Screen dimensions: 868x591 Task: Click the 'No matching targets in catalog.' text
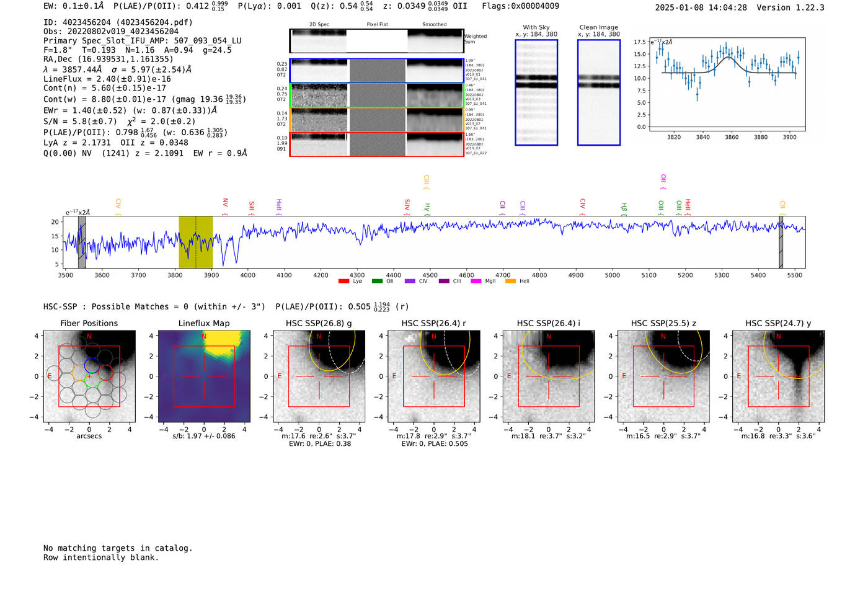pyautogui.click(x=118, y=548)
